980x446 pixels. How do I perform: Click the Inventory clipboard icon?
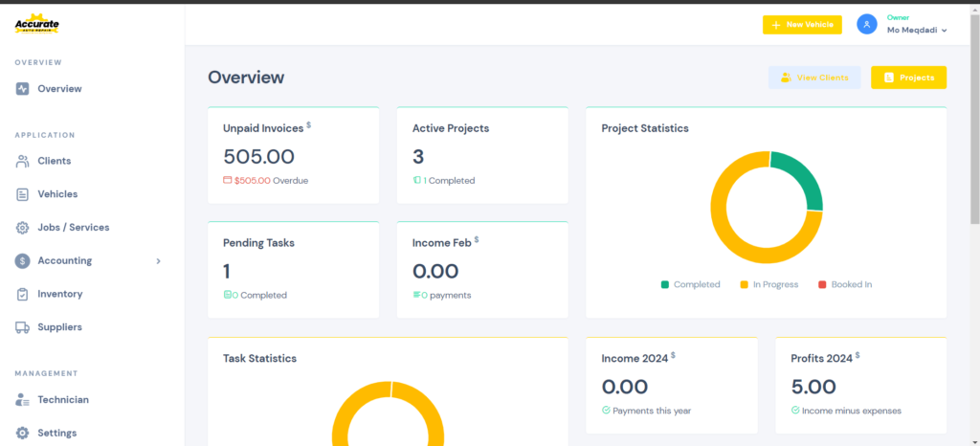[x=23, y=294]
